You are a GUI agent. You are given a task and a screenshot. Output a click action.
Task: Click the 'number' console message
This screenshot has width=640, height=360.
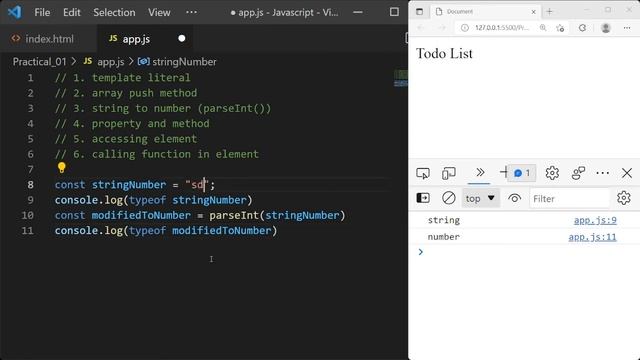[x=444, y=237]
